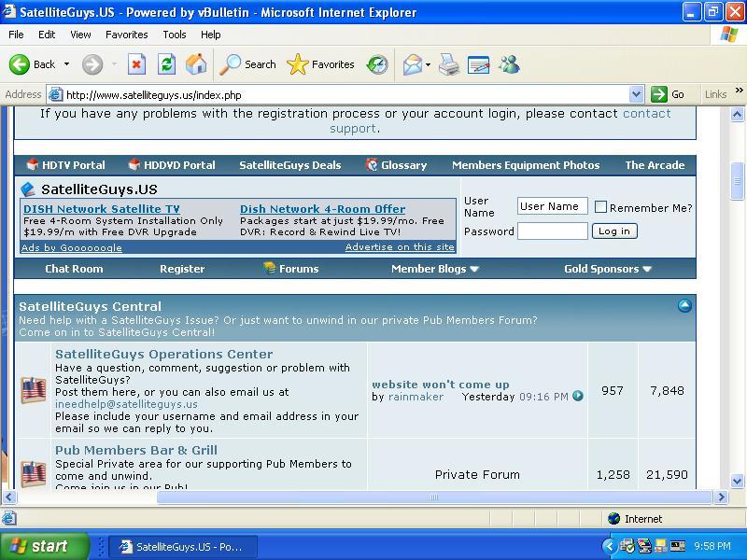Click the vertical scrollbar thumb
The image size is (747, 560).
coord(737,181)
